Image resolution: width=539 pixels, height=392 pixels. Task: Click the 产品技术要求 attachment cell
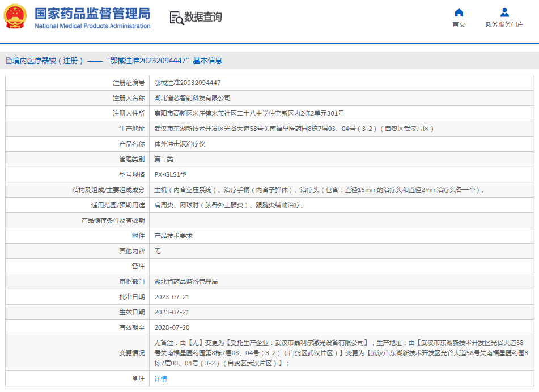173,236
